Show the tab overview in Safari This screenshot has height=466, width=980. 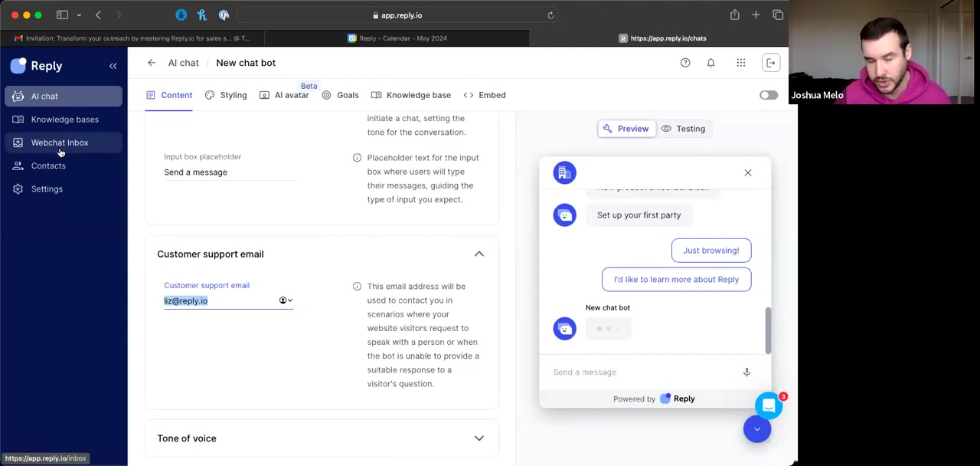tap(778, 15)
